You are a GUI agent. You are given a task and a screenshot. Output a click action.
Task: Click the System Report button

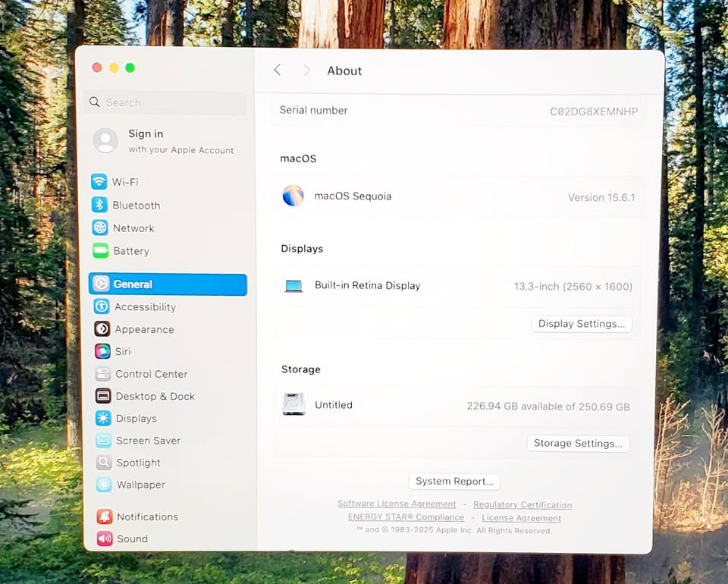(x=454, y=482)
